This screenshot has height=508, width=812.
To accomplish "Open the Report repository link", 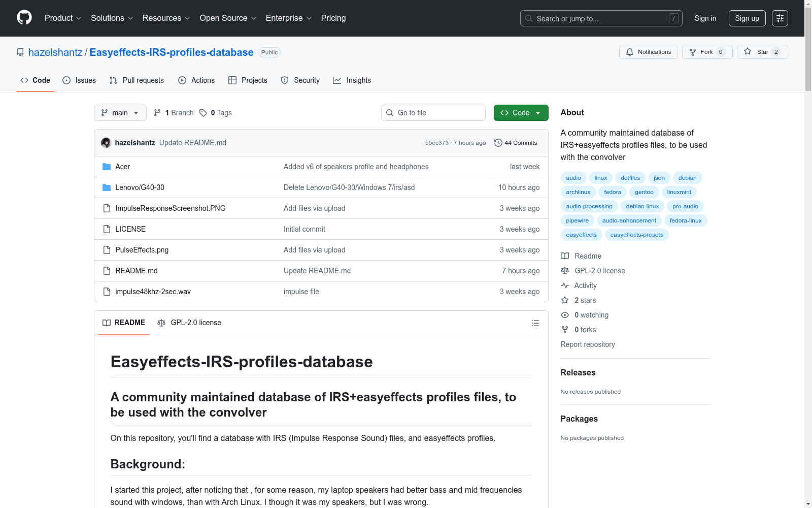I will coord(587,344).
